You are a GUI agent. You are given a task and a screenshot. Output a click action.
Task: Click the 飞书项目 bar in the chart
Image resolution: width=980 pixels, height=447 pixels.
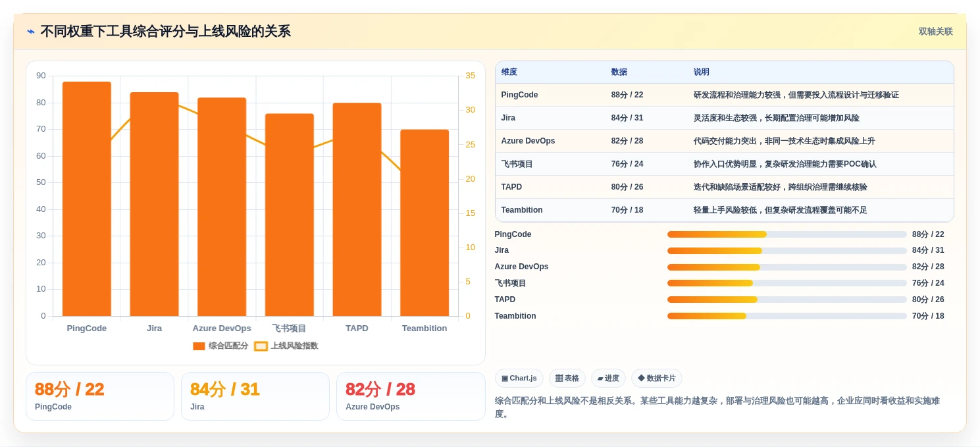click(290, 215)
